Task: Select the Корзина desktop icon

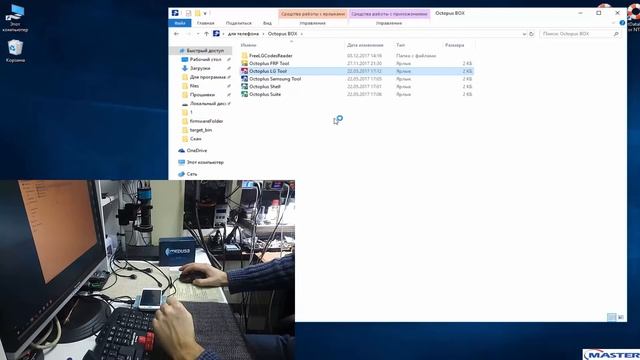Action: 15,51
